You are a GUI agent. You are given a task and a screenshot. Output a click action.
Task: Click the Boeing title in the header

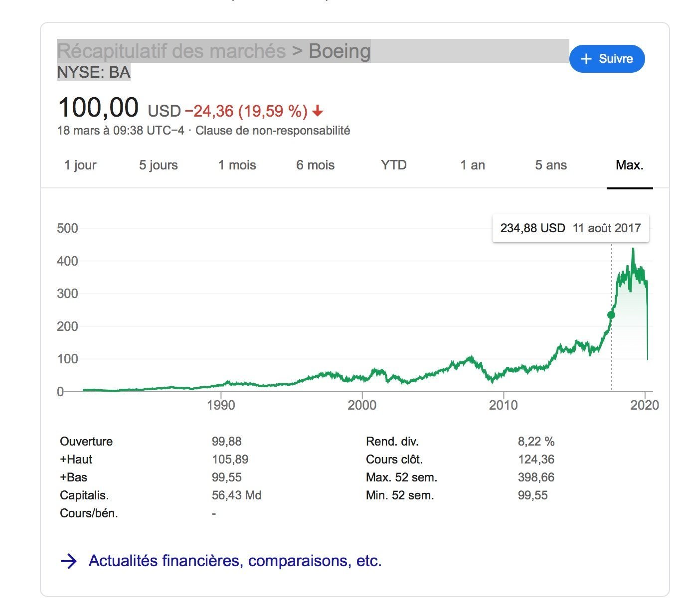(x=340, y=51)
